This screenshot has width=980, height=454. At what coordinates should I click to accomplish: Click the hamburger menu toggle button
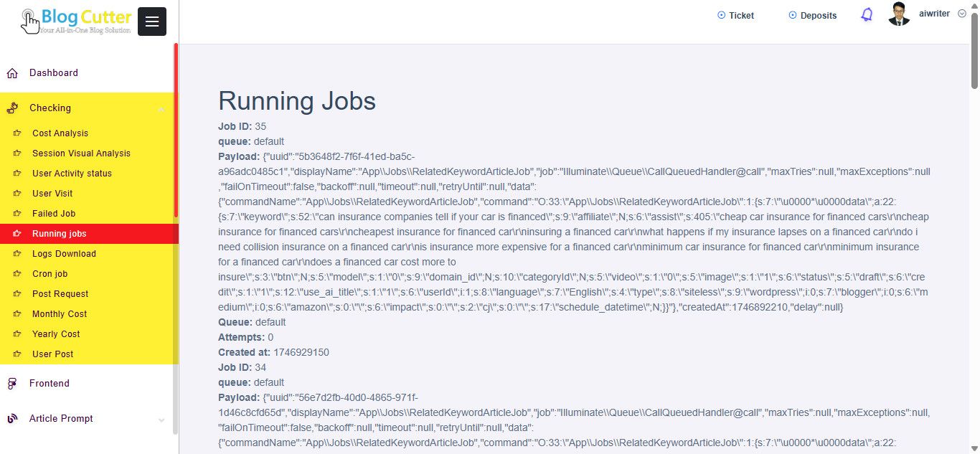[x=151, y=22]
